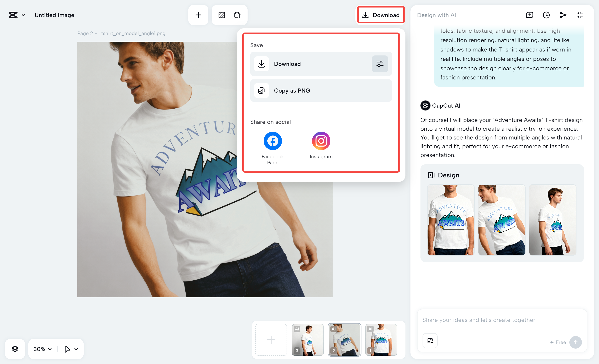Viewport: 599px width, 364px height.
Task: Open download settings slider icon
Action: (380, 64)
